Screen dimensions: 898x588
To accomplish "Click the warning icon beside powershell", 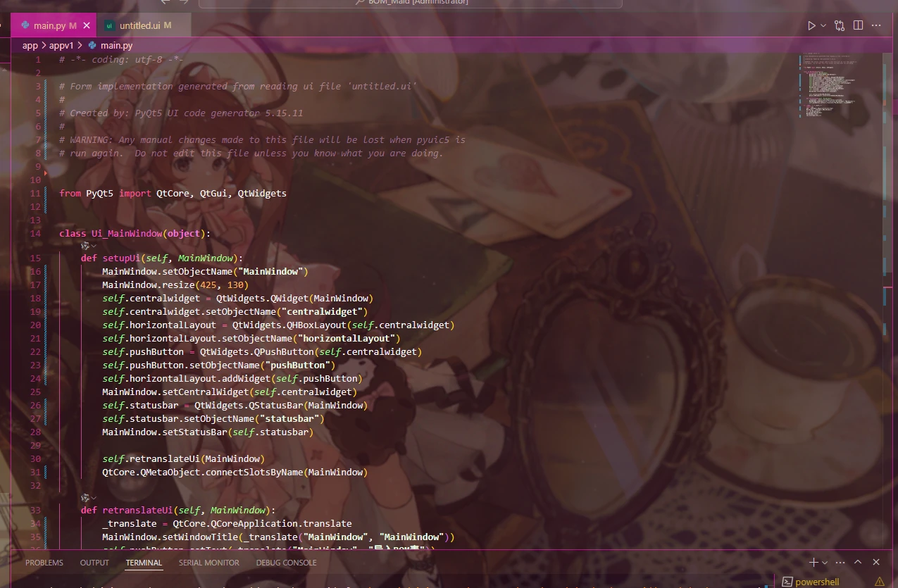I will pos(880,582).
